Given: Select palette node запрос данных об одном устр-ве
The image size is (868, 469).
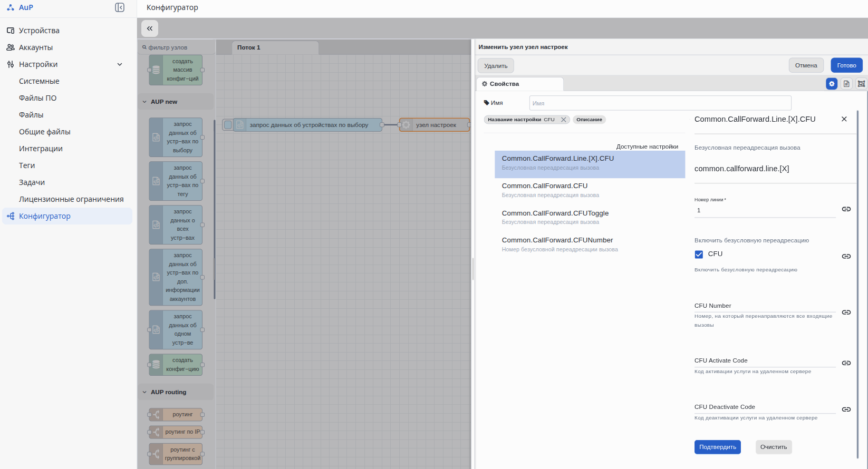Looking at the screenshot, I should (x=176, y=329).
